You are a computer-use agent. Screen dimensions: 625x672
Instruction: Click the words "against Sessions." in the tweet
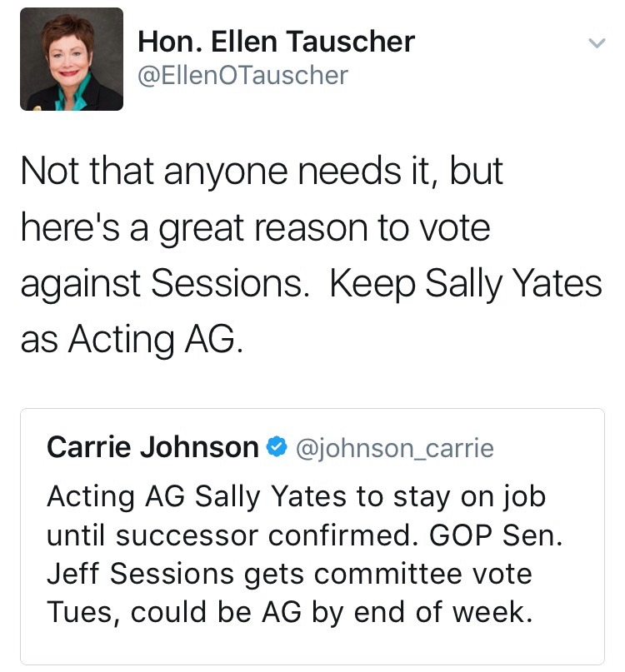point(164,284)
